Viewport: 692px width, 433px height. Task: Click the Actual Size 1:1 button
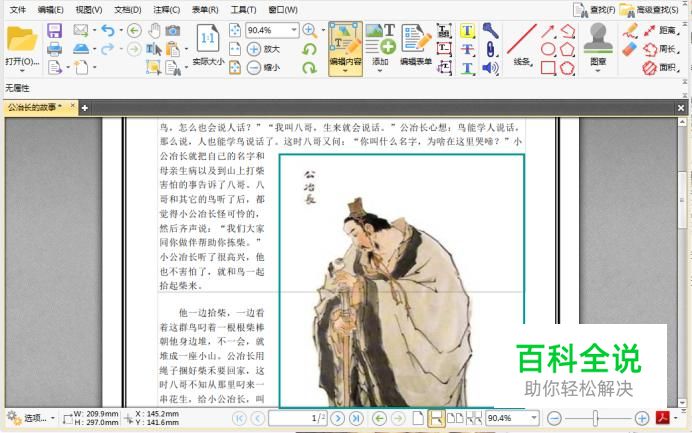click(x=208, y=44)
